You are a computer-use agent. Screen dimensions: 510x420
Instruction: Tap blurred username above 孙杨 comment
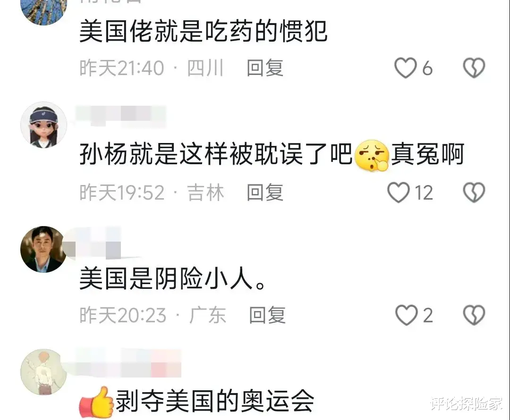121,116
